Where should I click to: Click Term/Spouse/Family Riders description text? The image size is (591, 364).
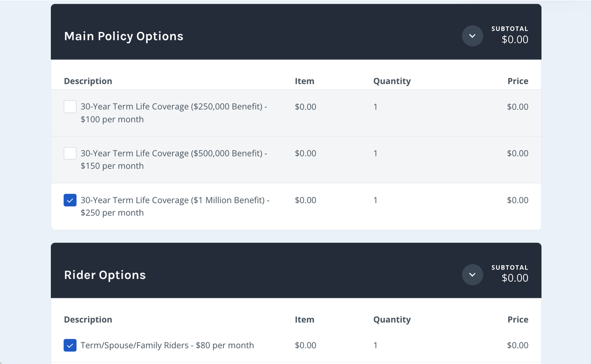coord(167,345)
